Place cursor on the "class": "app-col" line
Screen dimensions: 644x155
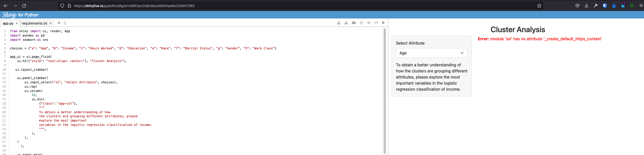[58, 104]
